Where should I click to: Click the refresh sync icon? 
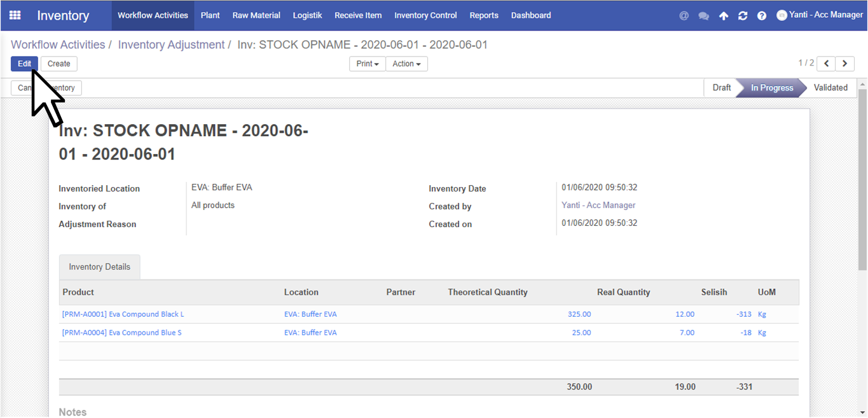(743, 16)
